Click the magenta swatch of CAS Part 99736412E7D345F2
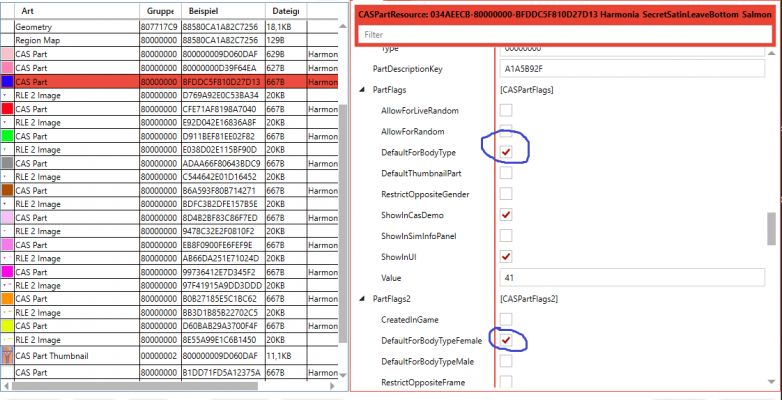 coord(7,272)
